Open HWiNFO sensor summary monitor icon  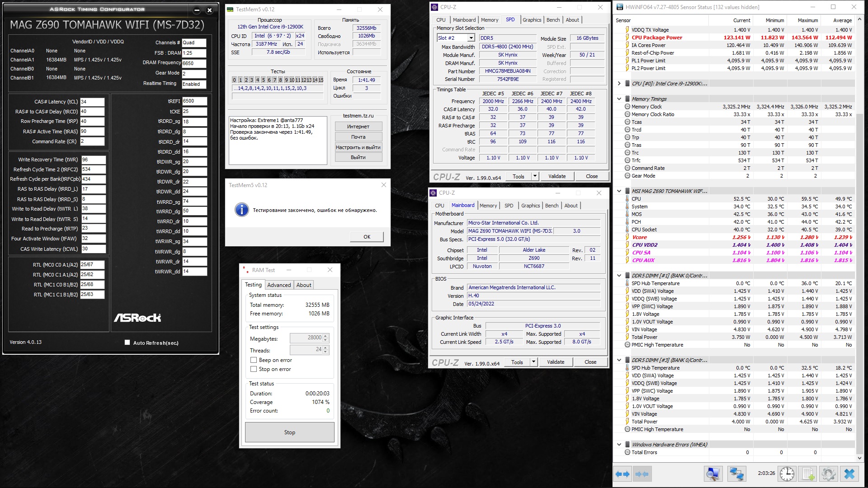point(713,474)
